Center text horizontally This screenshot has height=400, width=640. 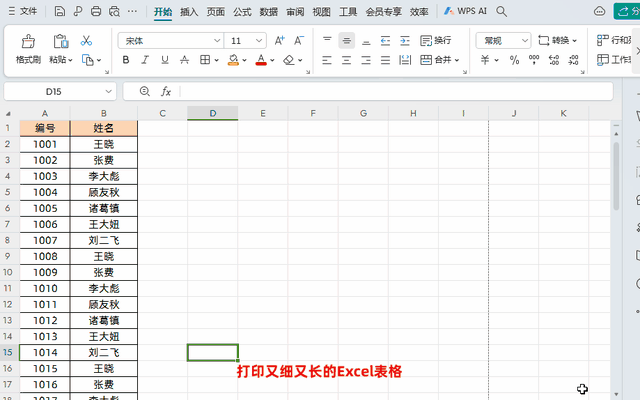(347, 60)
